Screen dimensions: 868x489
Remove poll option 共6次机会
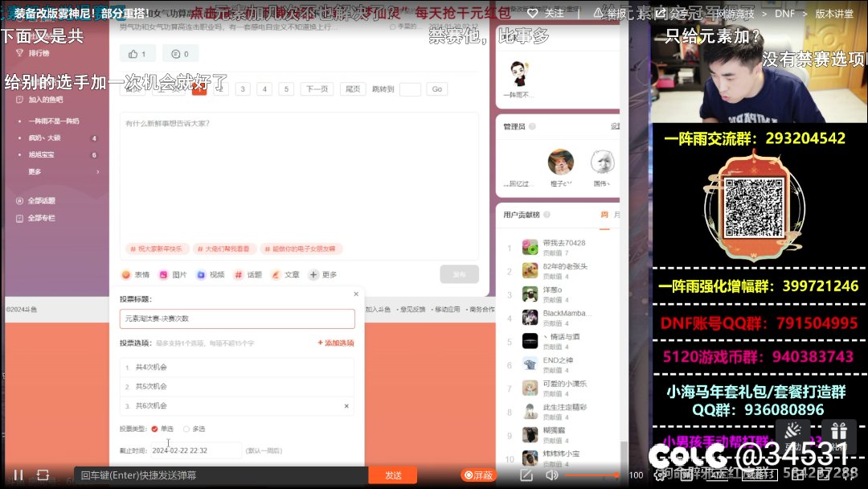[x=346, y=406]
